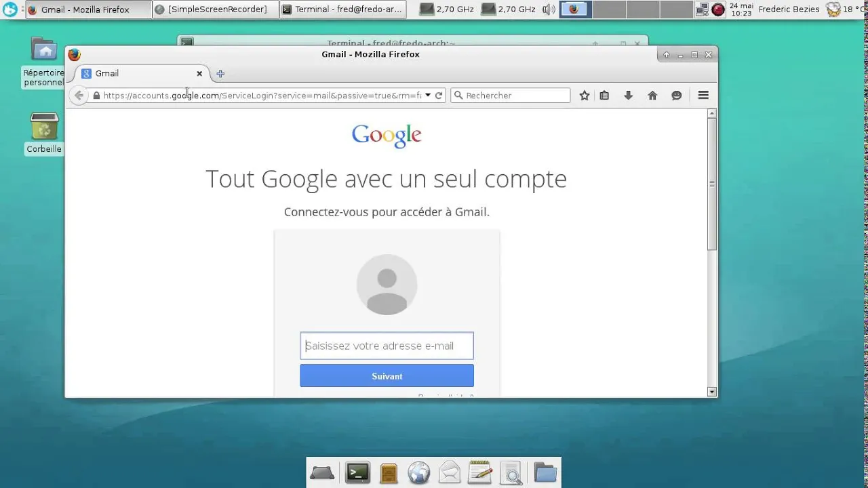Image resolution: width=868 pixels, height=488 pixels.
Task: Click the second CPU frequency monitor
Action: tap(508, 9)
